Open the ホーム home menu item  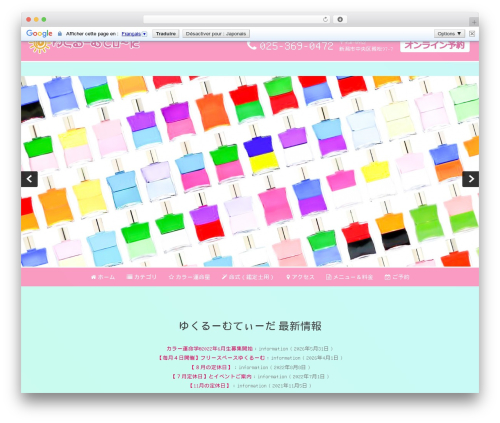pyautogui.click(x=103, y=277)
